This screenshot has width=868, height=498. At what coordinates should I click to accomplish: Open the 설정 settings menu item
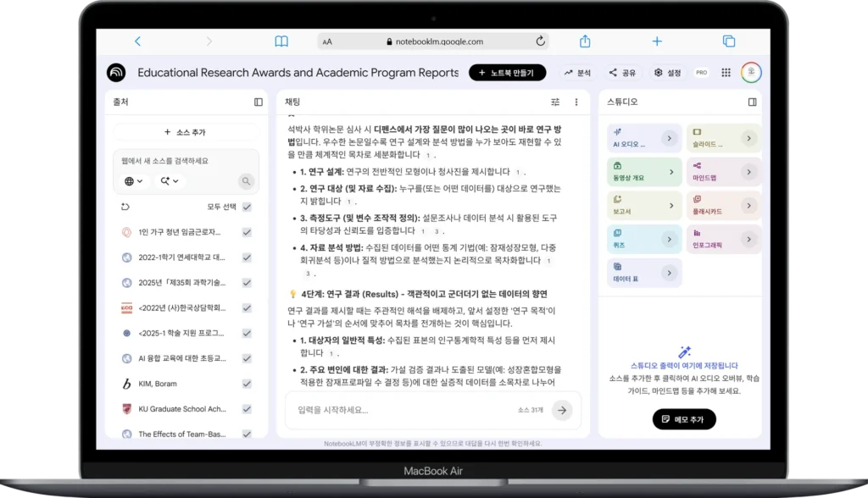667,73
